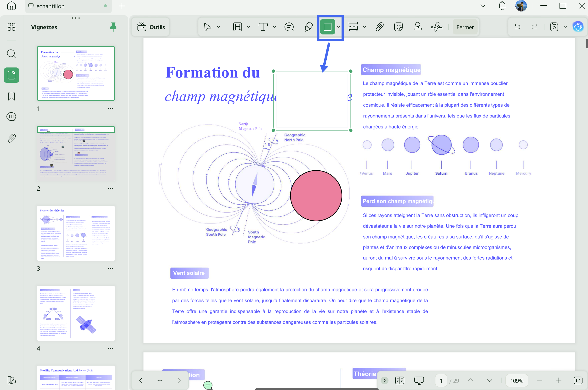Expand shape tool options arrow

(339, 27)
